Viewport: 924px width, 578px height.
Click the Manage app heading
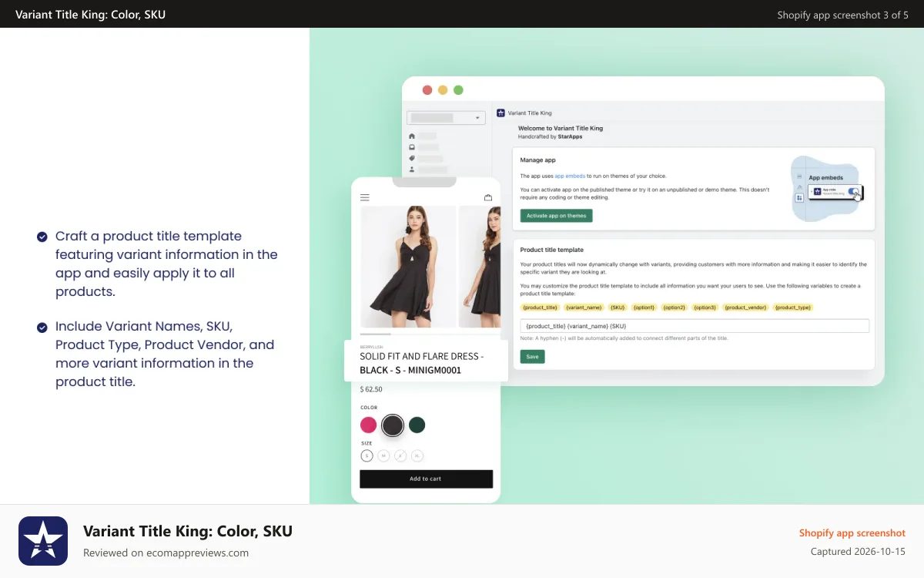pos(537,160)
